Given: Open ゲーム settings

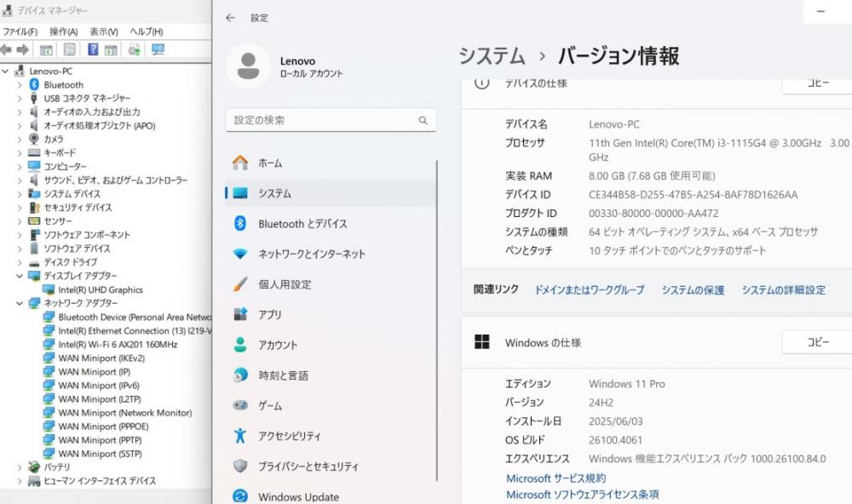Looking at the screenshot, I should tap(331, 406).
